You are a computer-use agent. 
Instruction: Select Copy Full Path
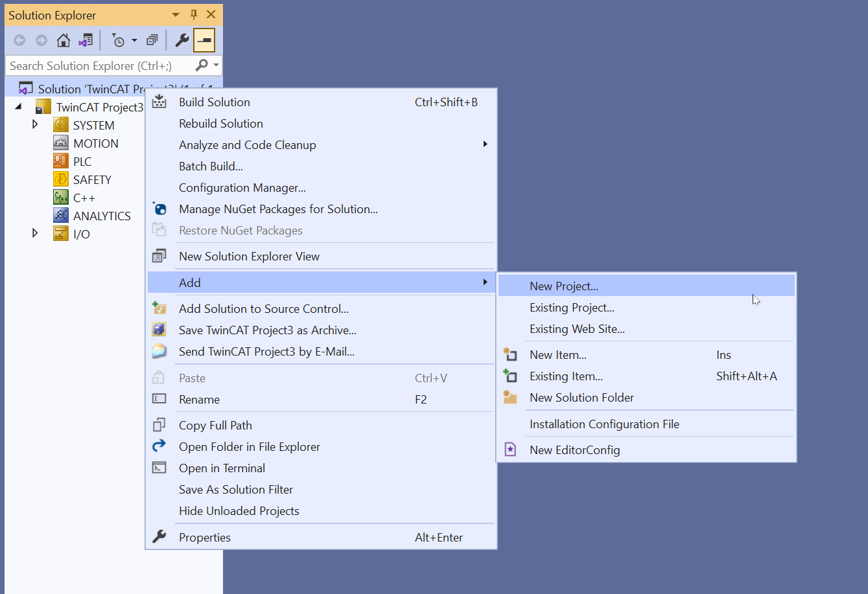coord(321,425)
